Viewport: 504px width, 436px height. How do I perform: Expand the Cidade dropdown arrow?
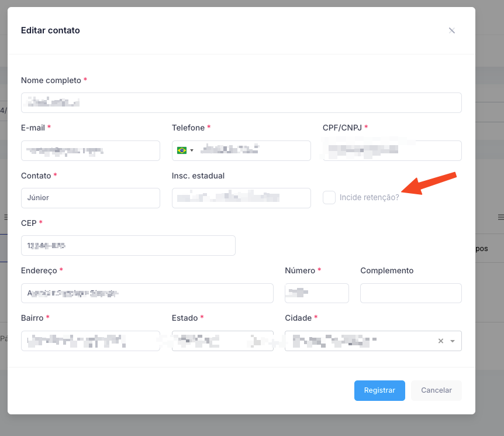453,341
